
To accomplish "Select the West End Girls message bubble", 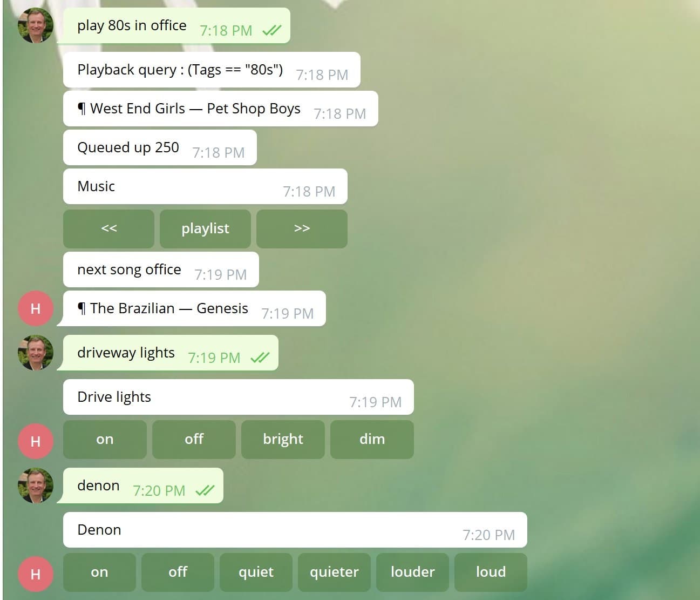I will (x=220, y=109).
